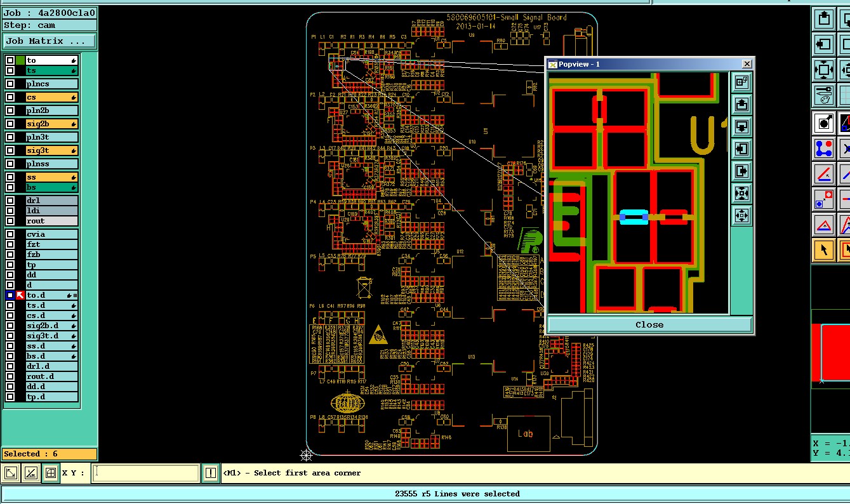Screen dimensions: 850x504
Task: Toggle the checkbox beside the drl layer
Action: [10, 201]
